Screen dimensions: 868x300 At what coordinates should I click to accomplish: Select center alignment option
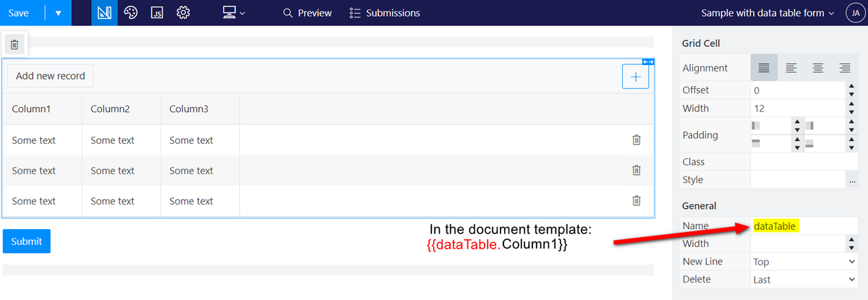point(818,68)
